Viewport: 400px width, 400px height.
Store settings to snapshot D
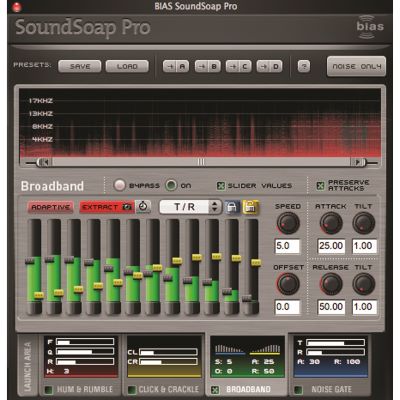point(269,66)
